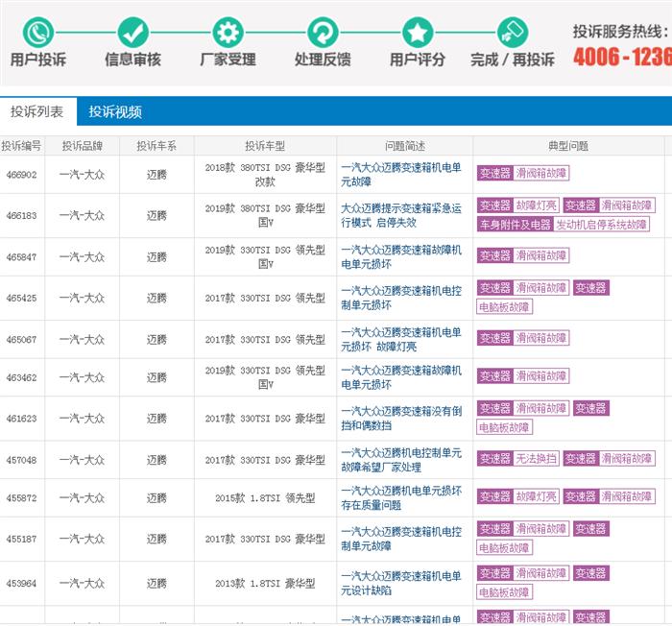The width and height of the screenshot is (672, 626).
Task: Switch to the 投诉列表 tab
Action: 37,111
